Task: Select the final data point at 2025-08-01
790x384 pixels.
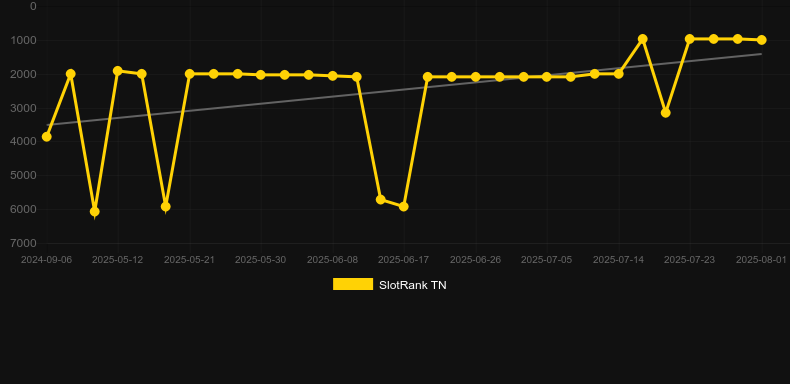Action: point(761,40)
